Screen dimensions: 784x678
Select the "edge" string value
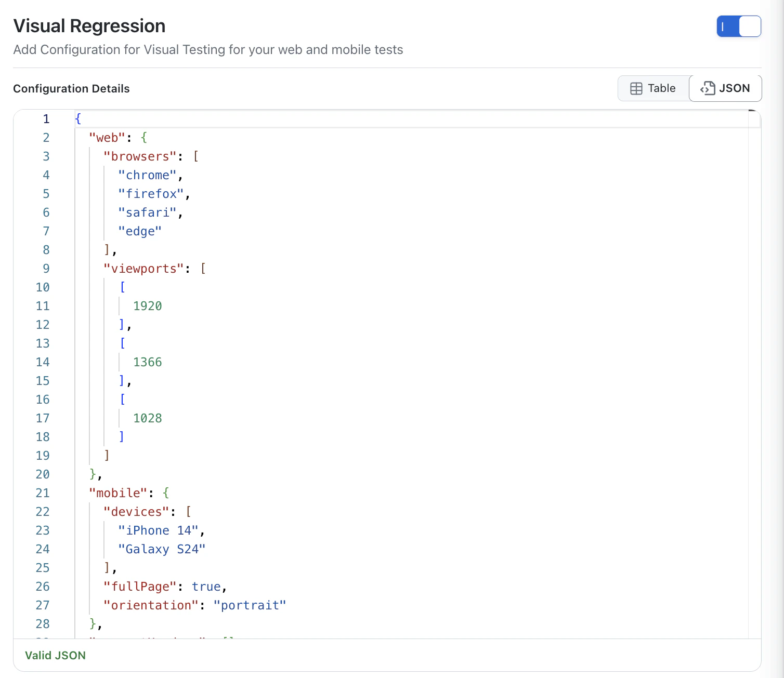point(140,231)
